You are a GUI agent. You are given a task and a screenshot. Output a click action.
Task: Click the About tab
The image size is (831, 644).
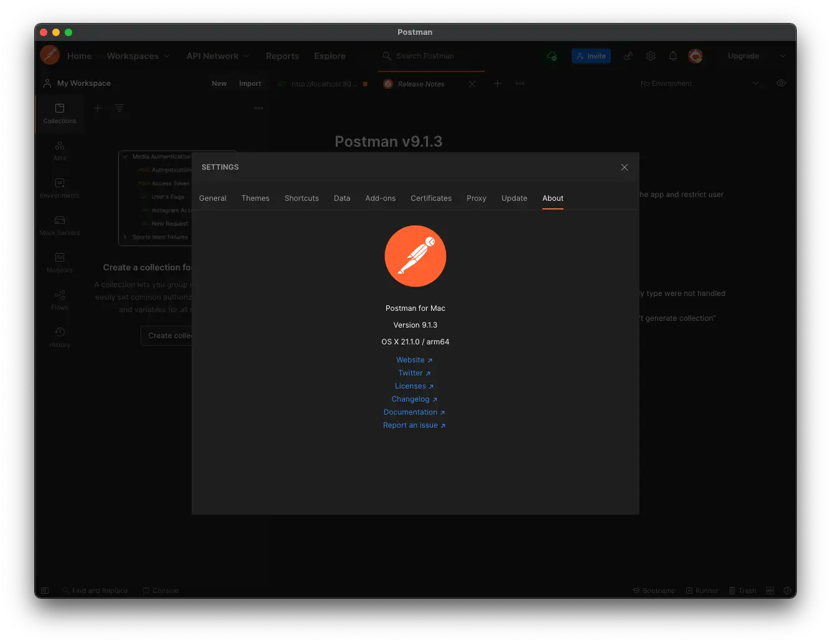553,198
